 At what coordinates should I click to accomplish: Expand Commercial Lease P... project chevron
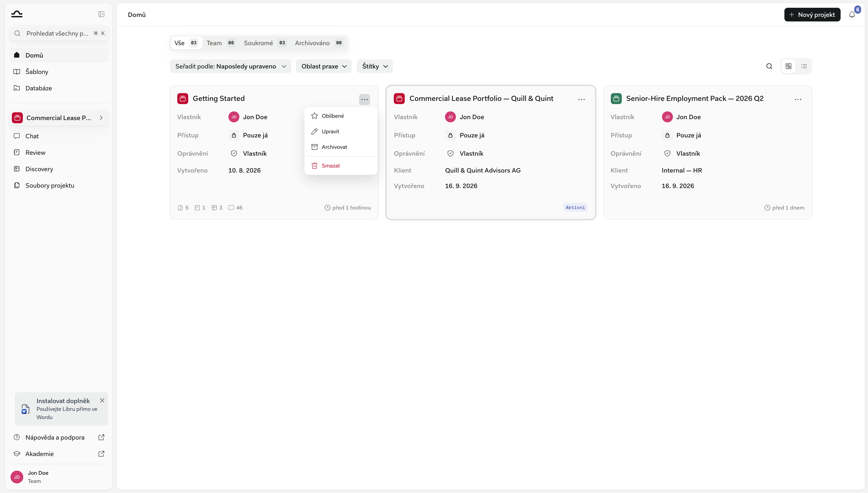101,118
